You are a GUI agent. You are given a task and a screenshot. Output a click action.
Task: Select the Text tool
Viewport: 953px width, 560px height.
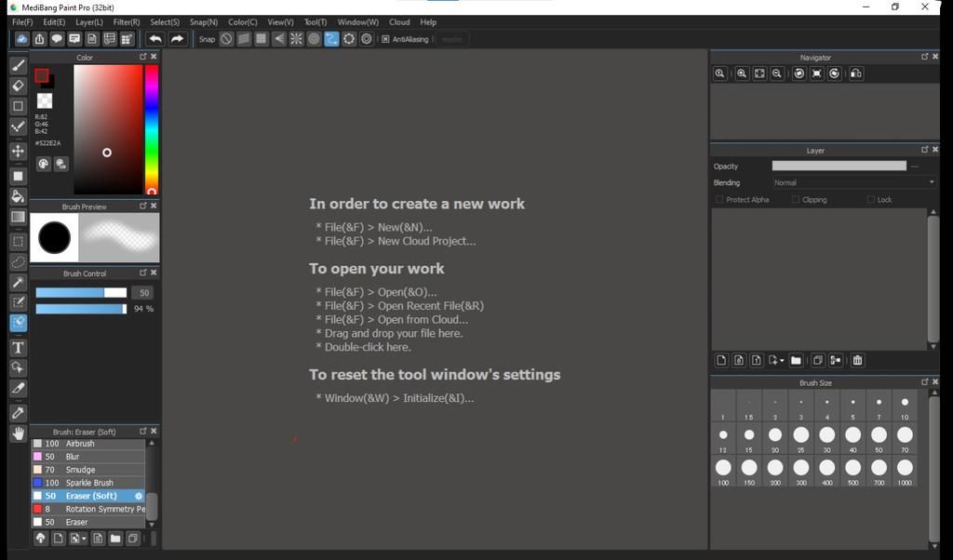[x=19, y=347]
